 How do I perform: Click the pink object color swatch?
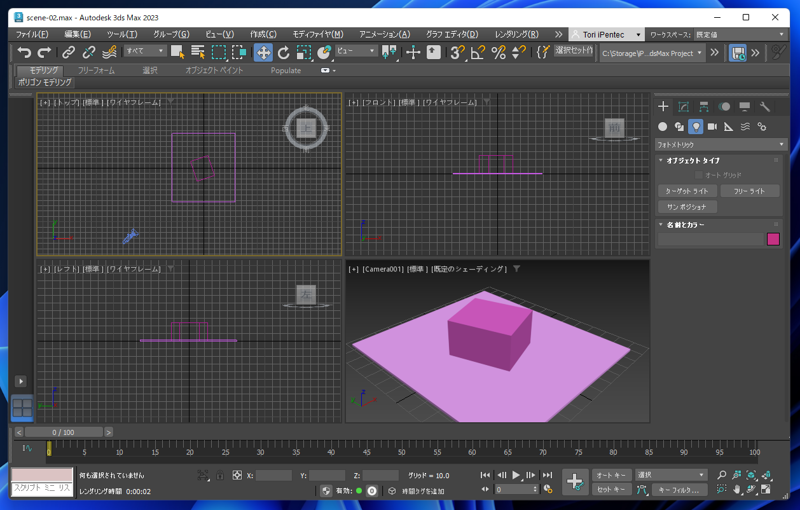point(773,240)
